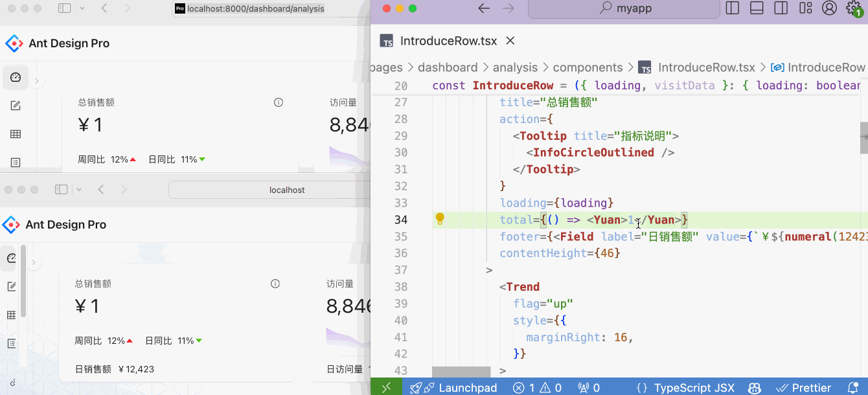This screenshot has width=868, height=395.
Task: Click the 'components' breadcrumb item
Action: 588,67
